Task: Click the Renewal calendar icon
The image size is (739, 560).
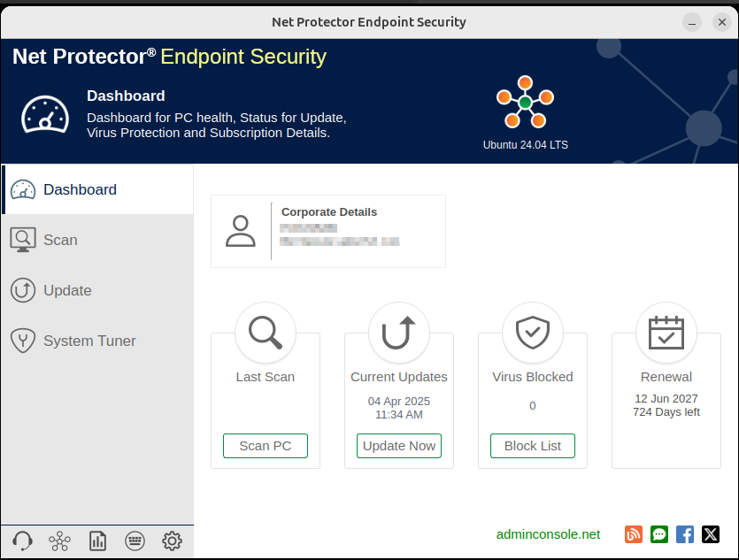Action: point(666,333)
